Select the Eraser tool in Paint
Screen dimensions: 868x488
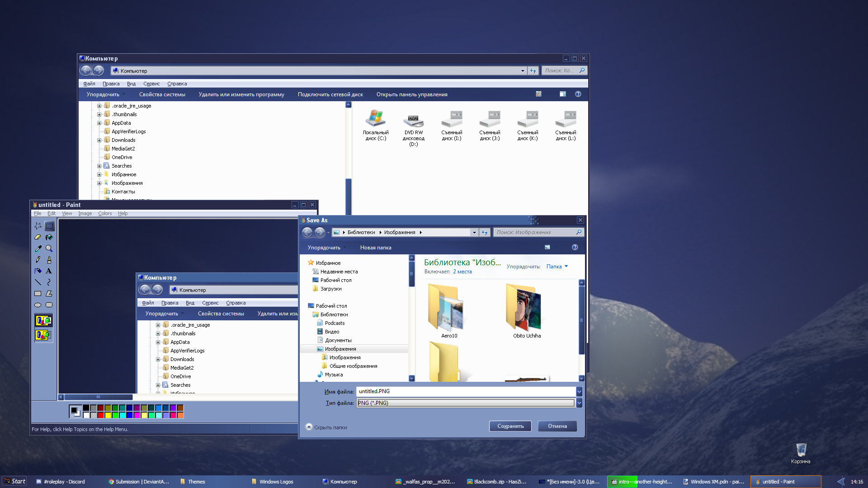tap(38, 237)
